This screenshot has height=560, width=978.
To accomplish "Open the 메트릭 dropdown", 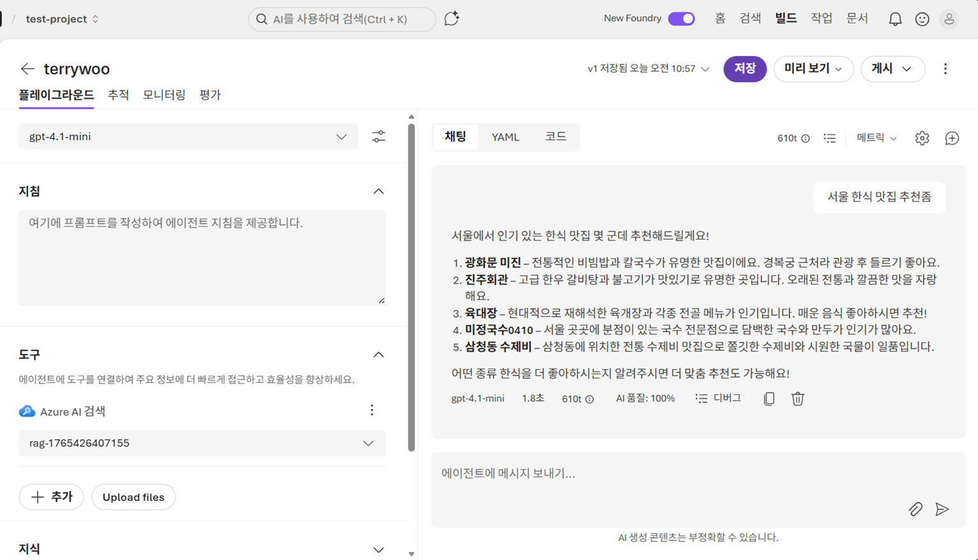I will tap(876, 138).
